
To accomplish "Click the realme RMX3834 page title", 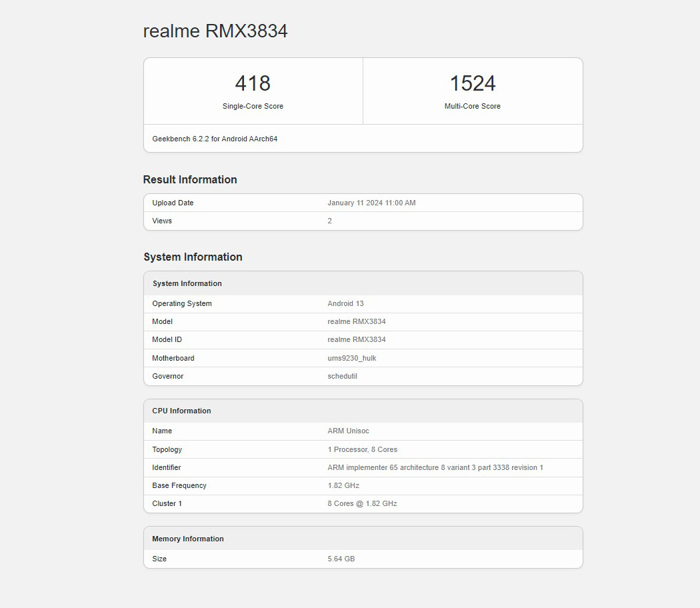I will point(215,31).
